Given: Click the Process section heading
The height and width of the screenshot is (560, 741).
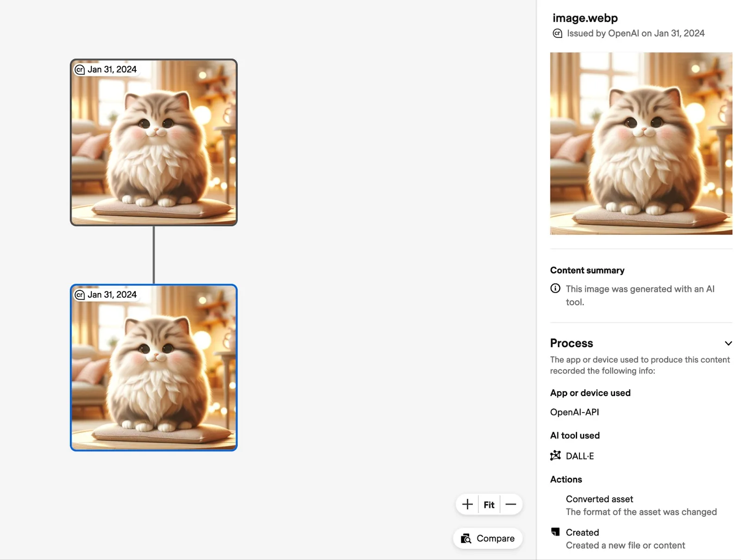Looking at the screenshot, I should point(571,343).
